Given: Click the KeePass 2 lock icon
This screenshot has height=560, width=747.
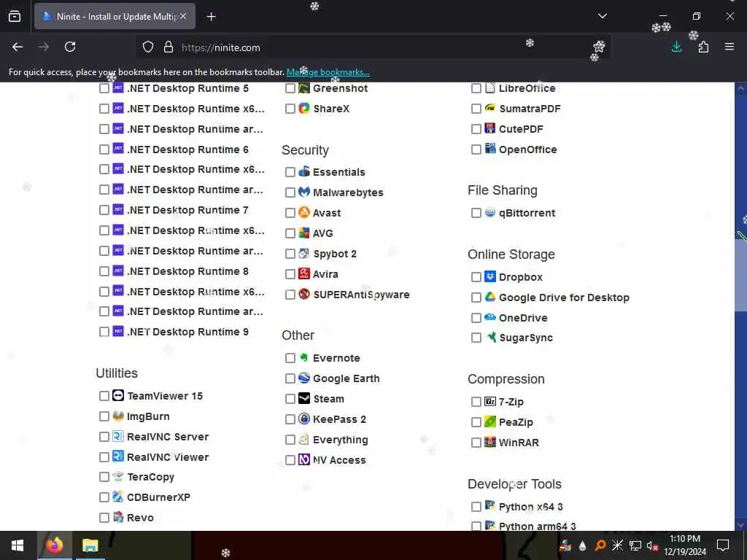Looking at the screenshot, I should (x=304, y=419).
